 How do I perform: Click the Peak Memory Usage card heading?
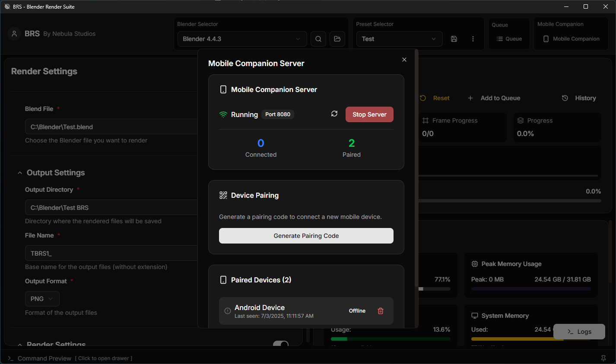511,264
